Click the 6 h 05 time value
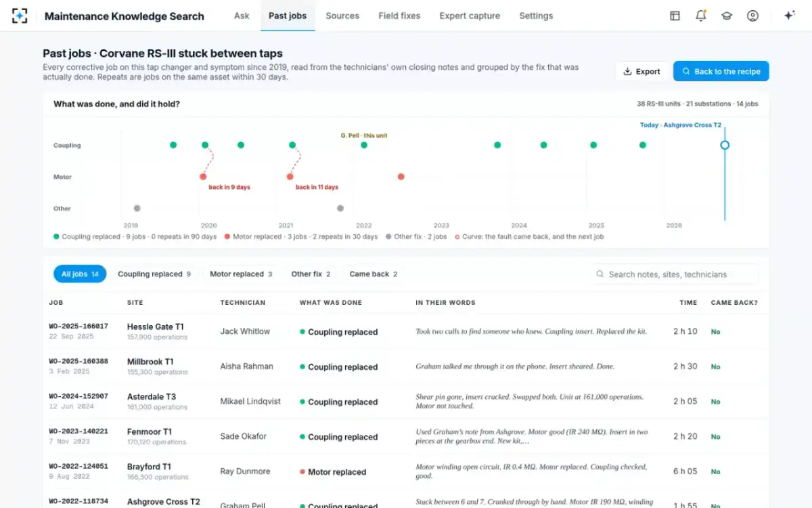Viewport: 812px width, 508px height. (x=685, y=471)
